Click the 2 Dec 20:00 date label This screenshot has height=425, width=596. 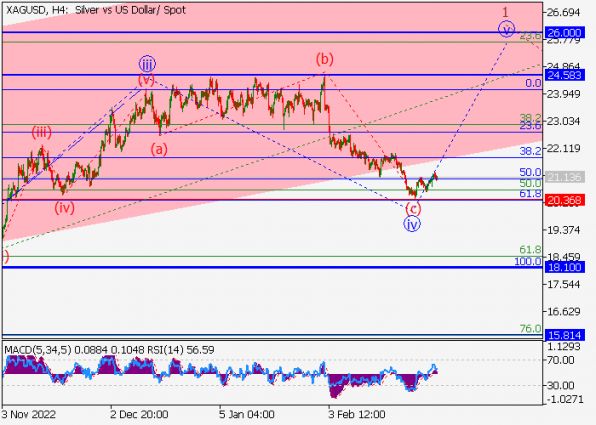click(x=139, y=414)
